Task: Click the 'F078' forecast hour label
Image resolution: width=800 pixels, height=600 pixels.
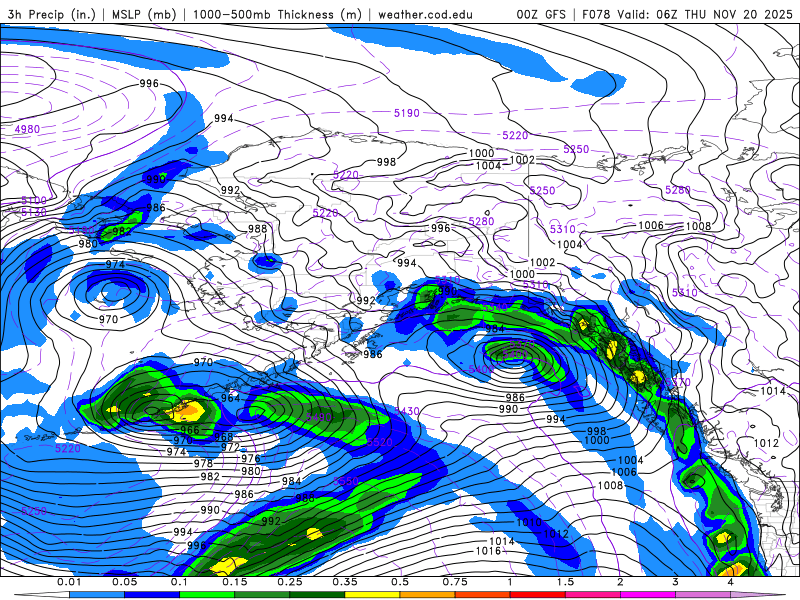Action: (x=596, y=14)
